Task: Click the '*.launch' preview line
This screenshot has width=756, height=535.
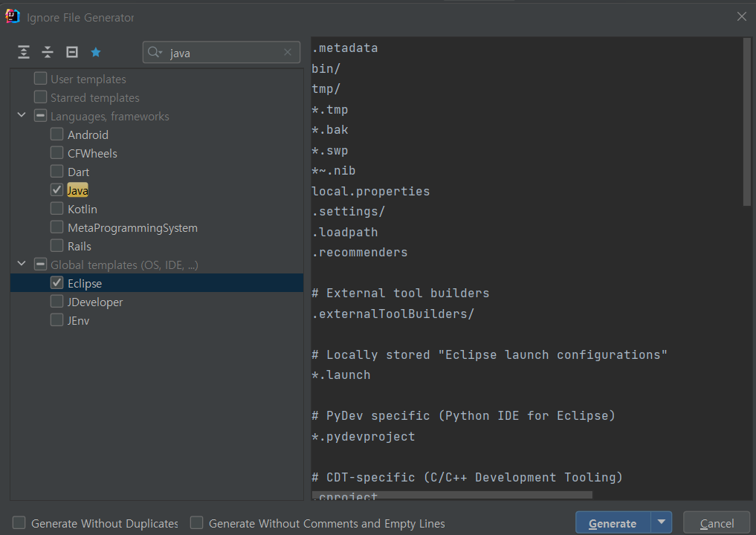Action: (x=341, y=375)
